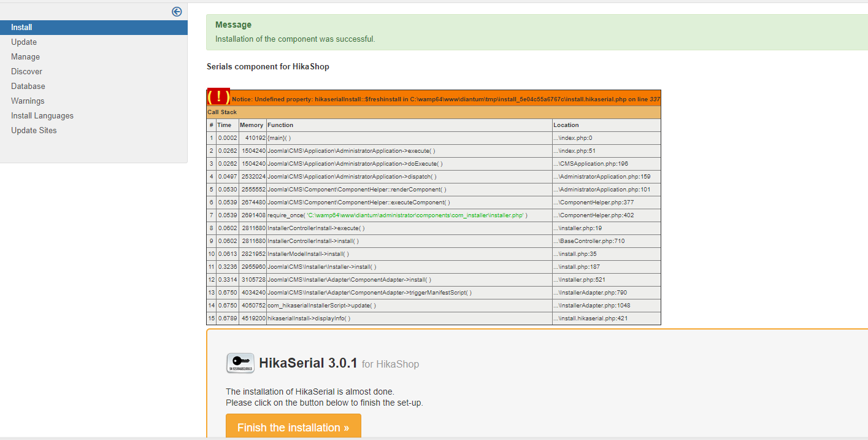Image resolution: width=868 pixels, height=440 pixels.
Task: Click AdministratorApplication->dispatch( ) cell
Action: coord(409,177)
